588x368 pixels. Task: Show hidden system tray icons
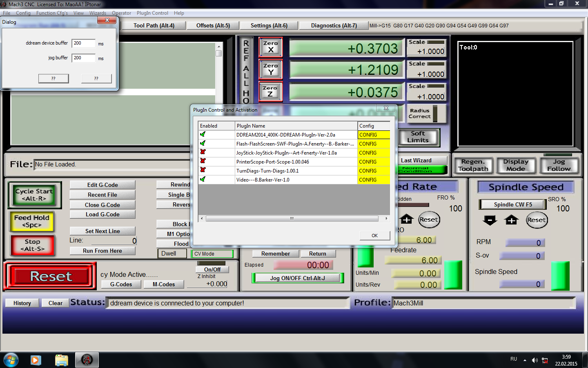pos(525,360)
